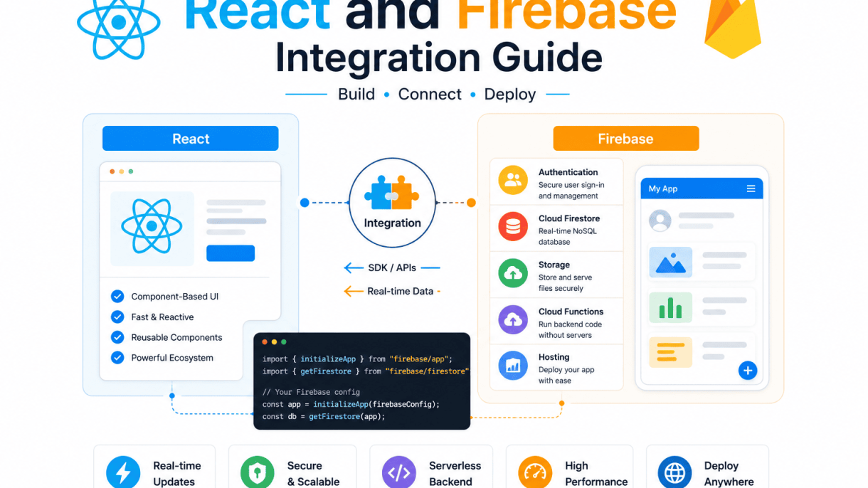Image resolution: width=868 pixels, height=488 pixels.
Task: Click the Storage cloud upload icon
Action: [513, 273]
